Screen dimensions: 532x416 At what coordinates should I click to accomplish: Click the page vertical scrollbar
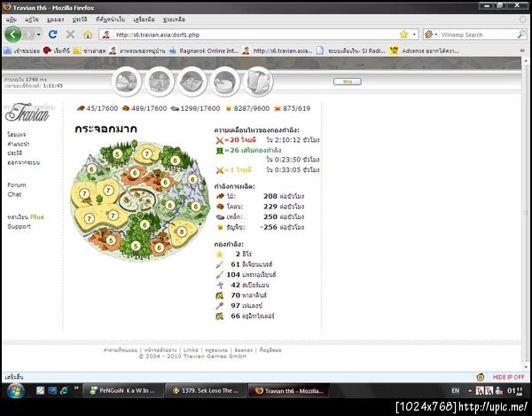point(526,212)
